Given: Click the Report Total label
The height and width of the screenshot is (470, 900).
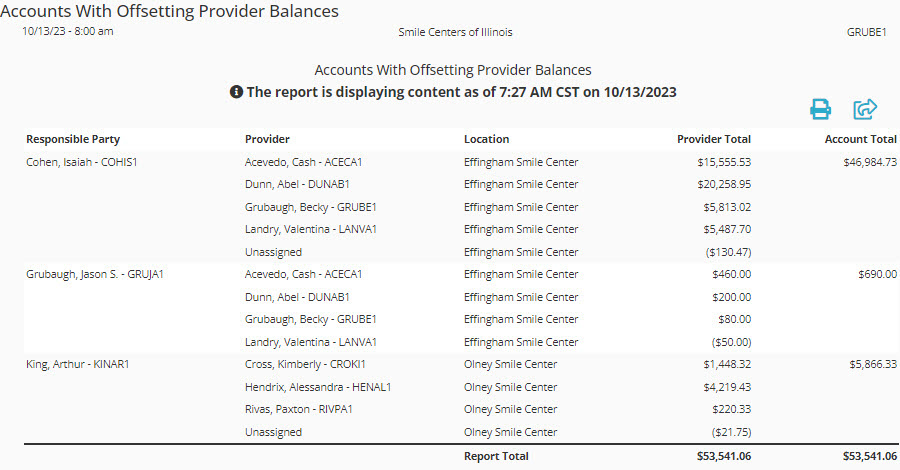Looking at the screenshot, I should click(496, 456).
